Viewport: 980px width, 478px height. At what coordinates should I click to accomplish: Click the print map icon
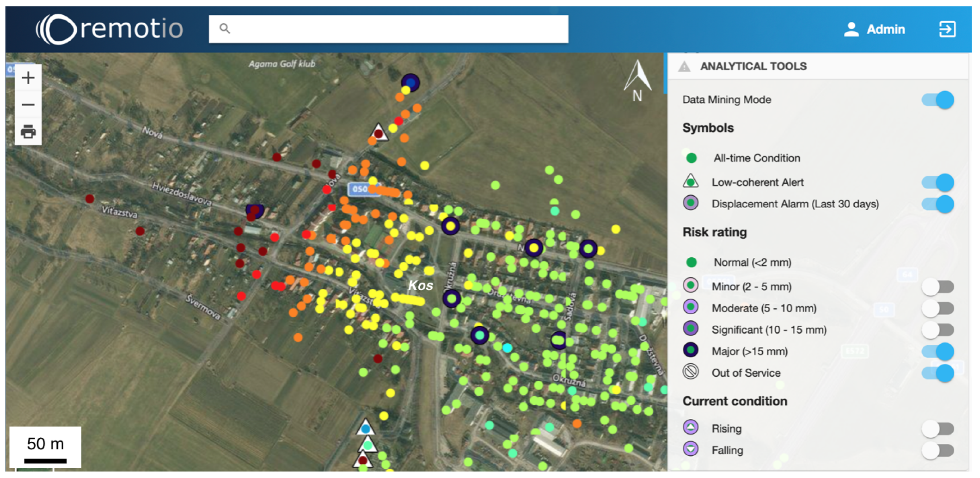pyautogui.click(x=28, y=132)
